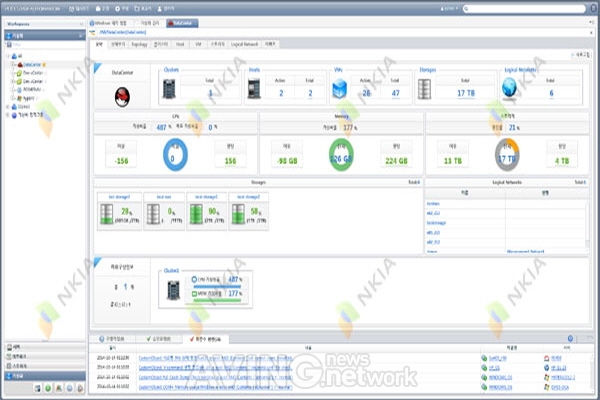This screenshot has width=600, height=400.
Task: Click the CPU value -156
Action: [x=121, y=161]
